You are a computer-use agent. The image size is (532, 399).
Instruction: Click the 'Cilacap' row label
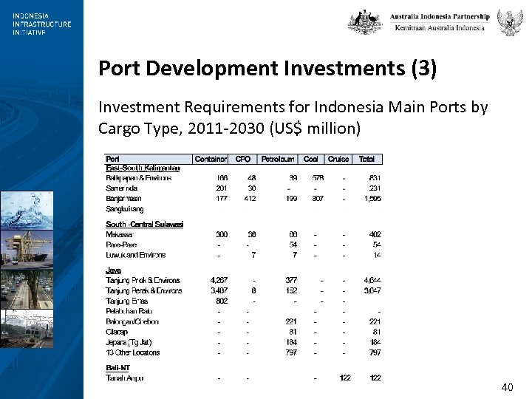pyautogui.click(x=117, y=332)
